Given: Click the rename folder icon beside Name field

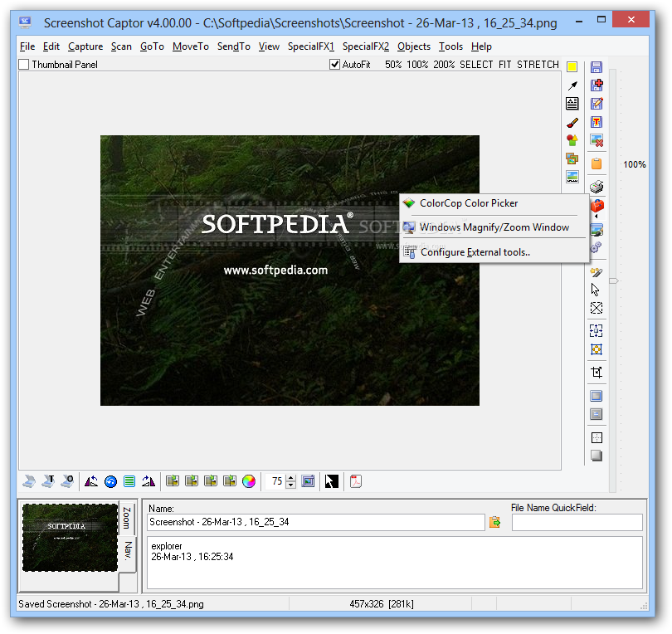Looking at the screenshot, I should [x=494, y=522].
